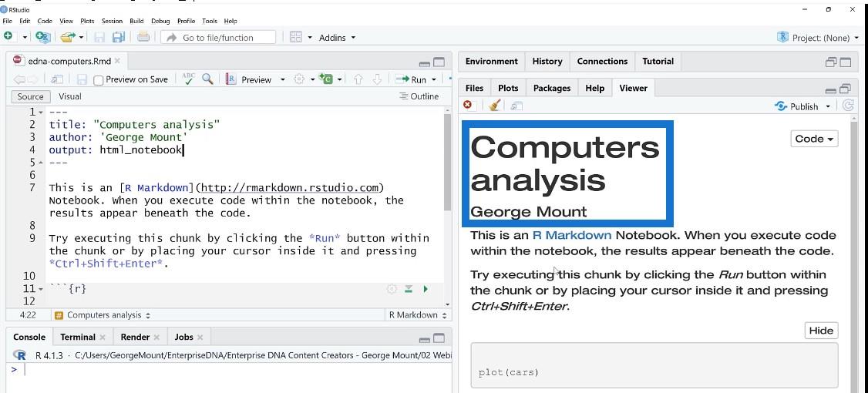
Task: Click the editor Save document icon
Action: pyautogui.click(x=82, y=79)
